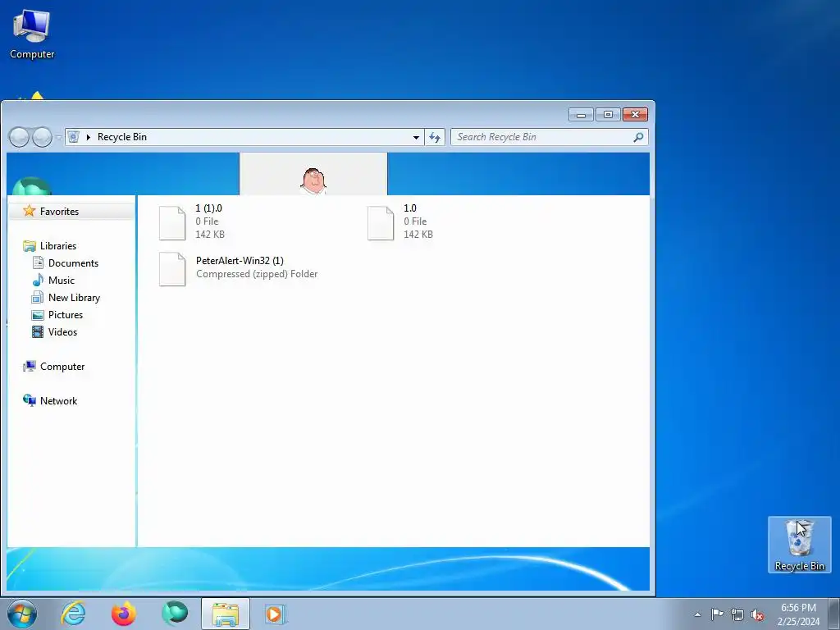Click the Forward navigation button
The width and height of the screenshot is (840, 630).
42,137
